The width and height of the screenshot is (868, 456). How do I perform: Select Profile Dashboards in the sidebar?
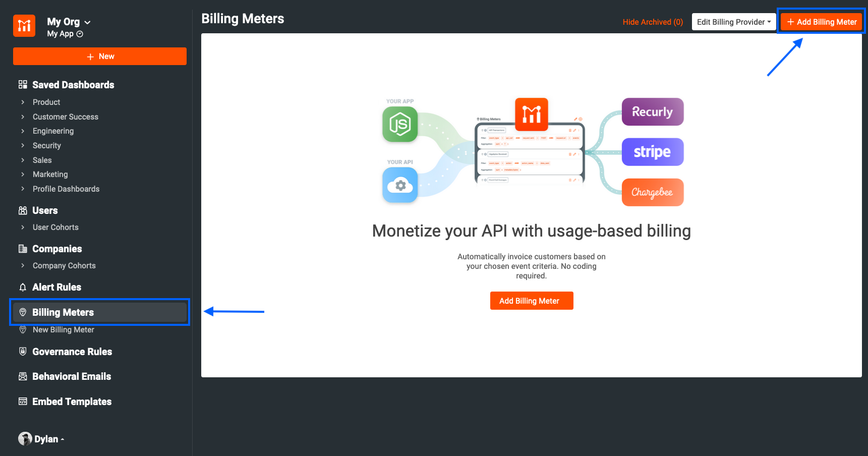[66, 189]
